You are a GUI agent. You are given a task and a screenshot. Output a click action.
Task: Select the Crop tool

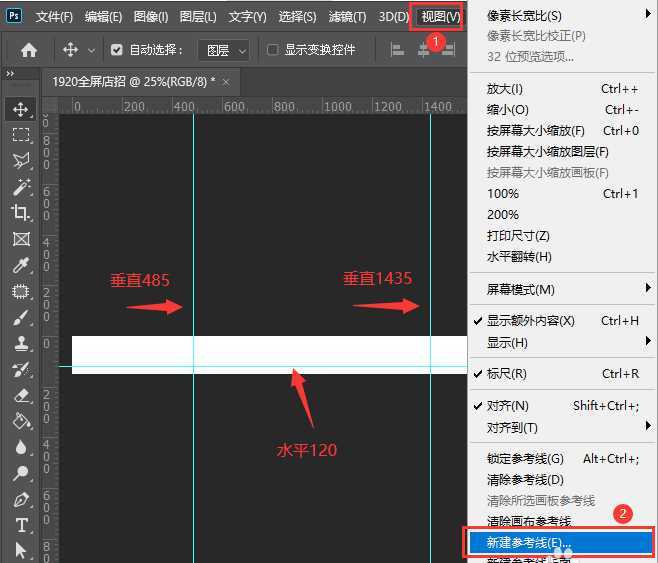click(x=21, y=213)
